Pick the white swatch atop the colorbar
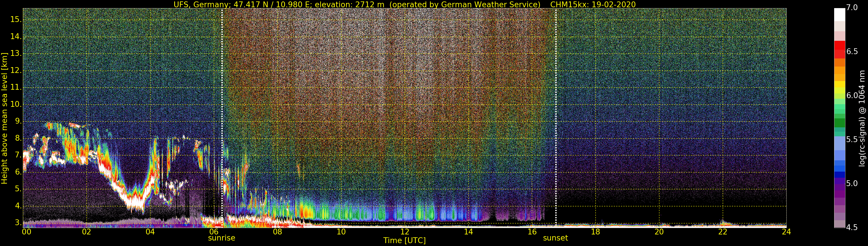This screenshot has width=868, height=246. click(839, 14)
